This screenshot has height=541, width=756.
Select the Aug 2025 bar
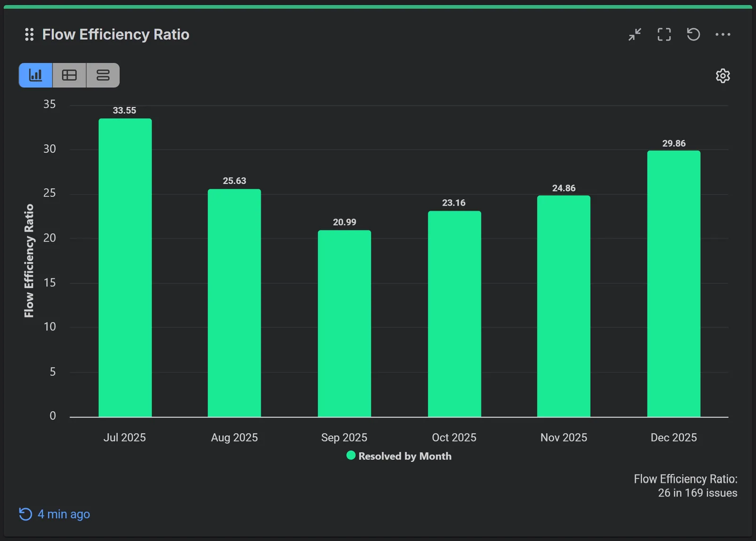[234, 303]
